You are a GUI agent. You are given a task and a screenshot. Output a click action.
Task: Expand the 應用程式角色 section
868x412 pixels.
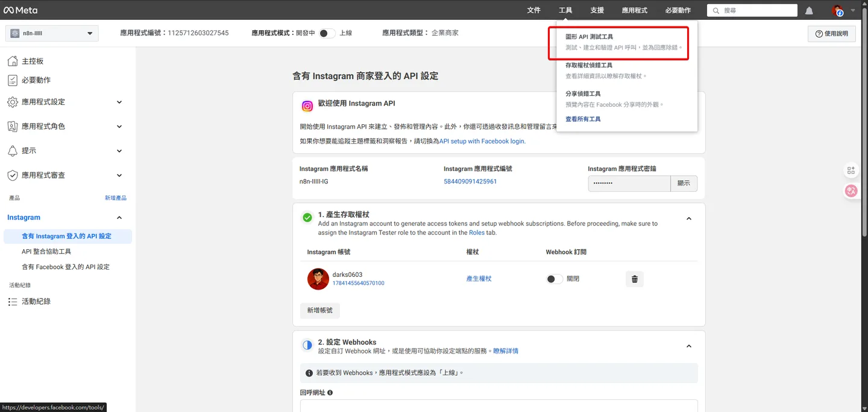[119, 126]
